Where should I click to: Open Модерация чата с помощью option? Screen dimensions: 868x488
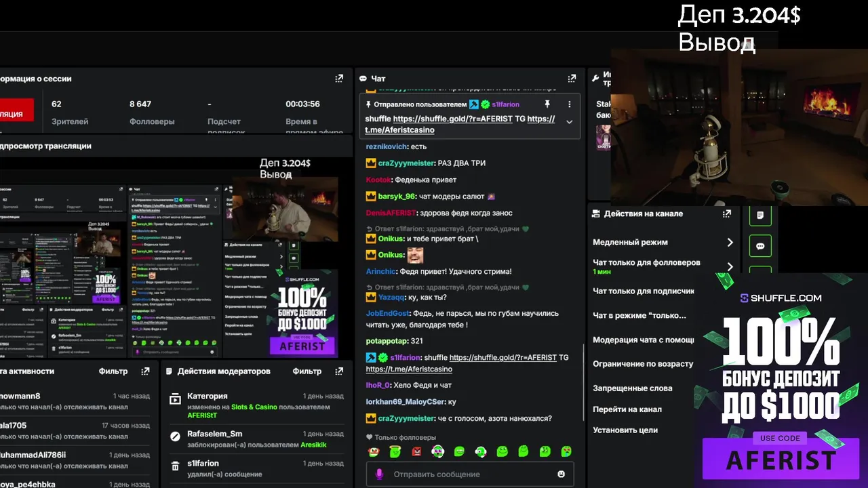[643, 340]
